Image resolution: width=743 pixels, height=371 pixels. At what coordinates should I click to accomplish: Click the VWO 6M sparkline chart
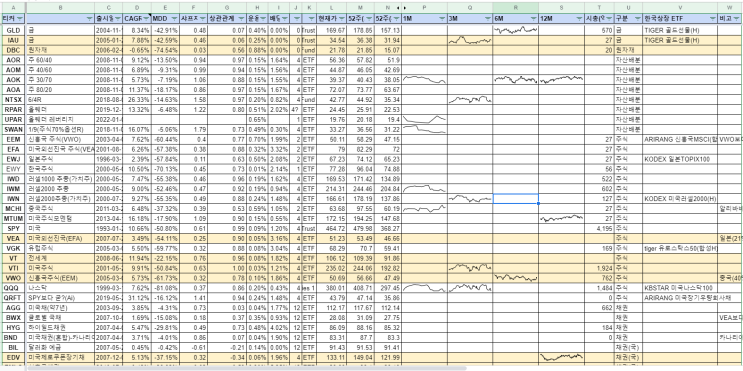point(516,278)
